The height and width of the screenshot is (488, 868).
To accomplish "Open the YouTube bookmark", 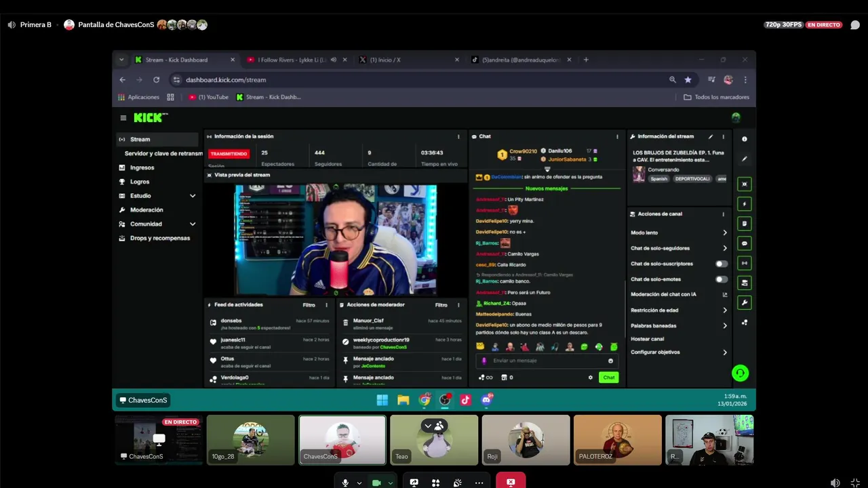I will [208, 97].
